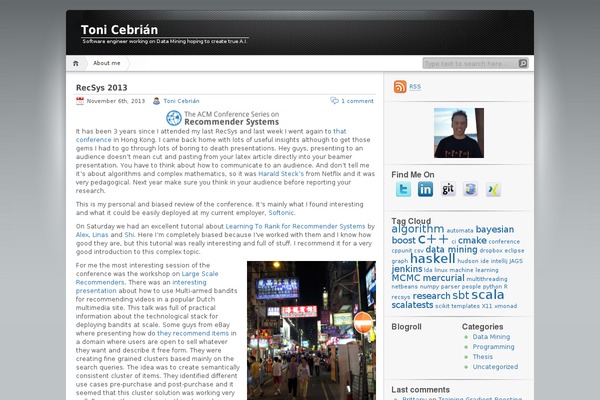Screen dimensions: 600x400
Task: Select the research tag
Action: tap(431, 296)
